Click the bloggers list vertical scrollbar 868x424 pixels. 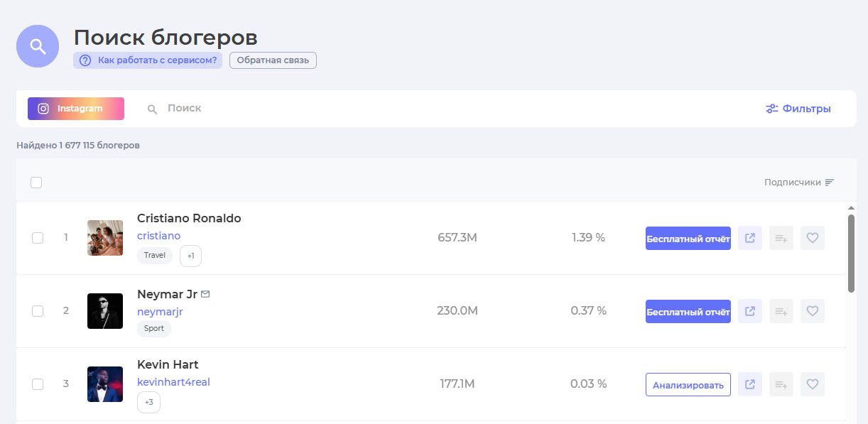pos(852,254)
